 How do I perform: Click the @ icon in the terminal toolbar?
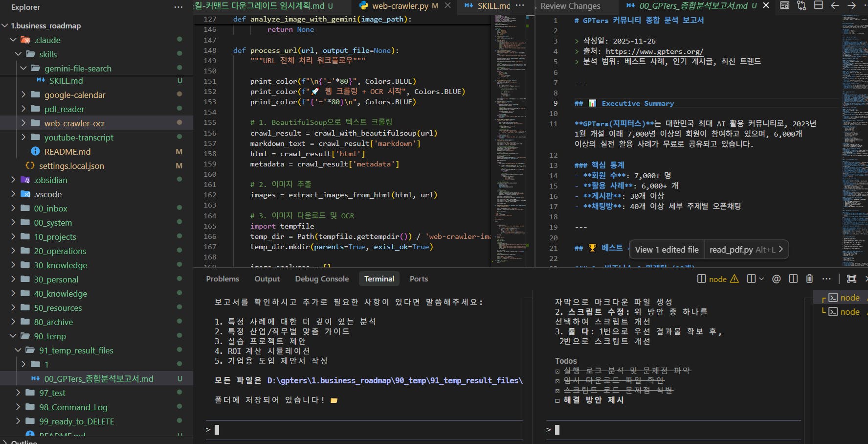click(x=776, y=279)
